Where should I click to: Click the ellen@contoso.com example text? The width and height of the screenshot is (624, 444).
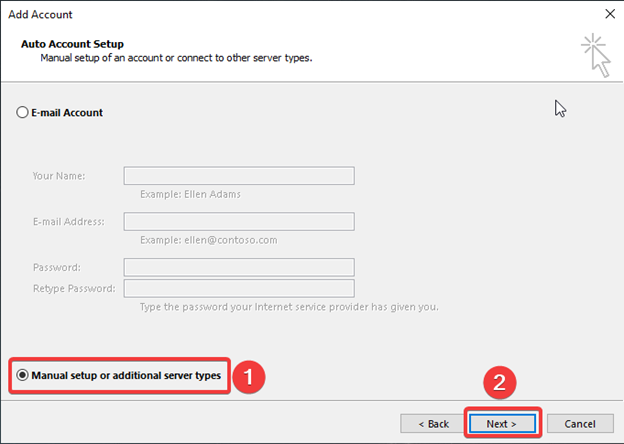(x=231, y=240)
